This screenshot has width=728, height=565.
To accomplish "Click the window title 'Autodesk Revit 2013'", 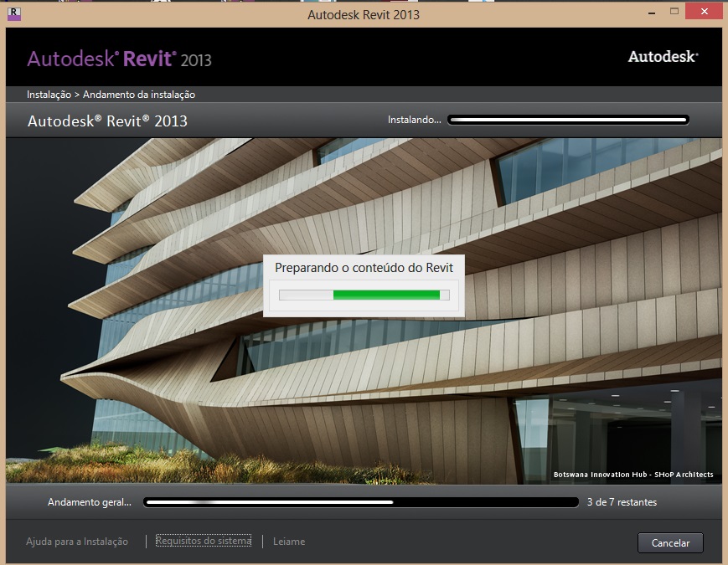I will (x=364, y=15).
